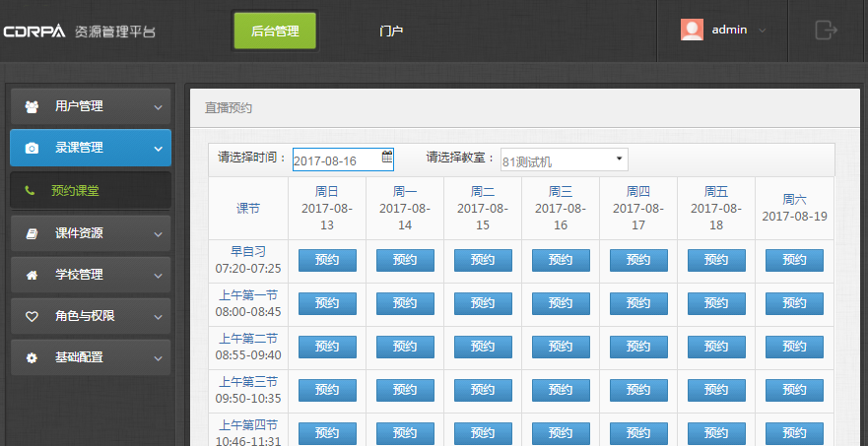Click the gear icon beside 基础配置
The image size is (868, 446).
tap(32, 357)
